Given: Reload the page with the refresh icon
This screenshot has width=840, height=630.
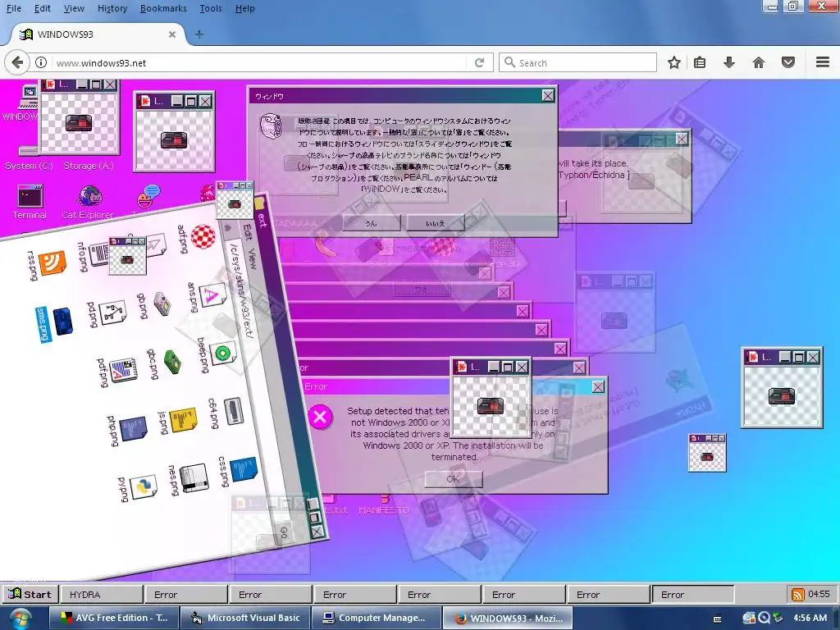Looking at the screenshot, I should pyautogui.click(x=479, y=62).
